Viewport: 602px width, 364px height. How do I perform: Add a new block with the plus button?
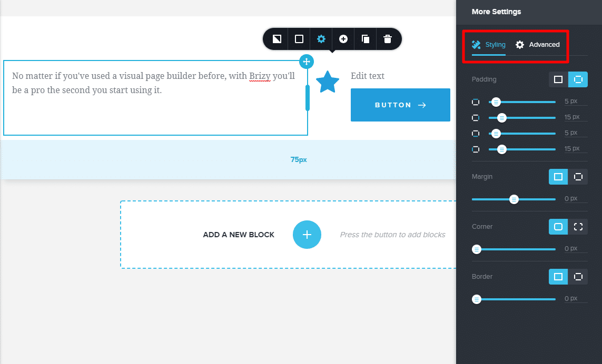[307, 235]
